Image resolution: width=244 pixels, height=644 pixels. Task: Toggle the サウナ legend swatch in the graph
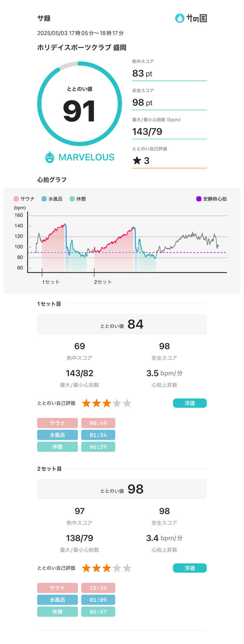(x=16, y=199)
